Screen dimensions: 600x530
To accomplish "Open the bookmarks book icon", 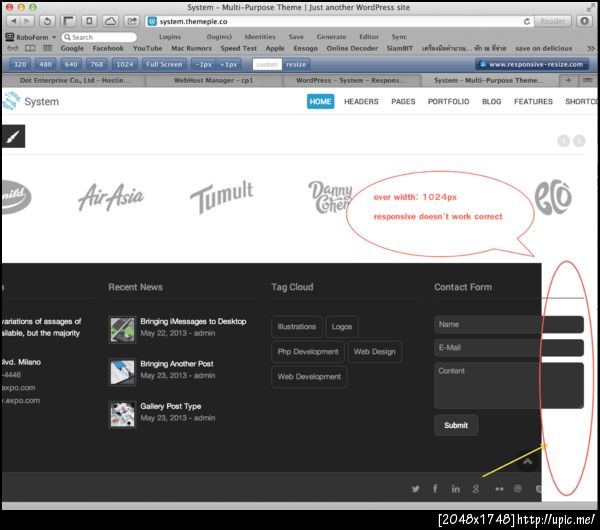I will click(x=30, y=48).
